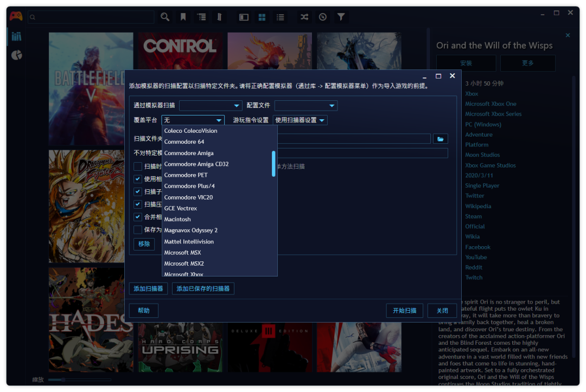Screen dimensions: 586x392
Task: Click 开始扫描 start scan button
Action: pos(404,311)
